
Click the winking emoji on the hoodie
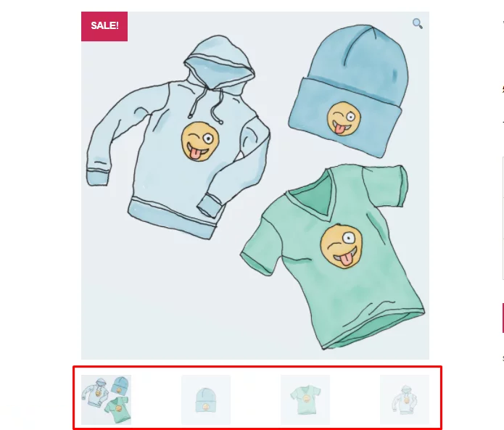pyautogui.click(x=200, y=141)
